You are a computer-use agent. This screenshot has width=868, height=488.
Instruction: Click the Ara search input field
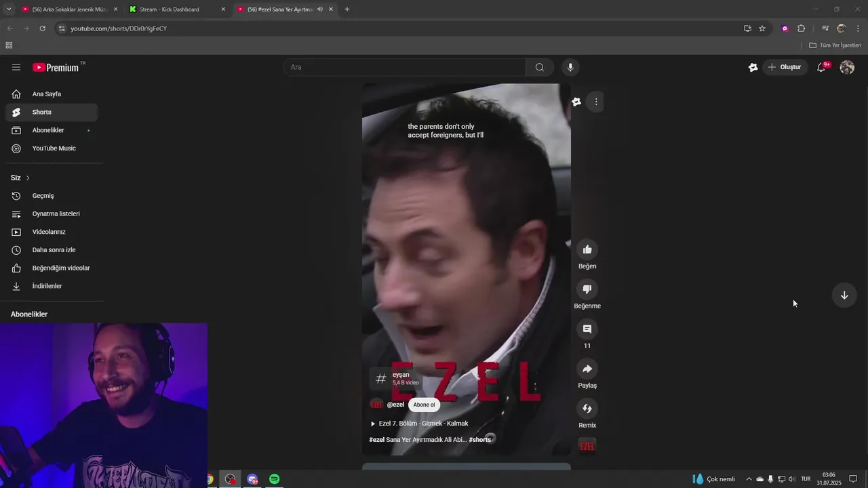(x=404, y=67)
